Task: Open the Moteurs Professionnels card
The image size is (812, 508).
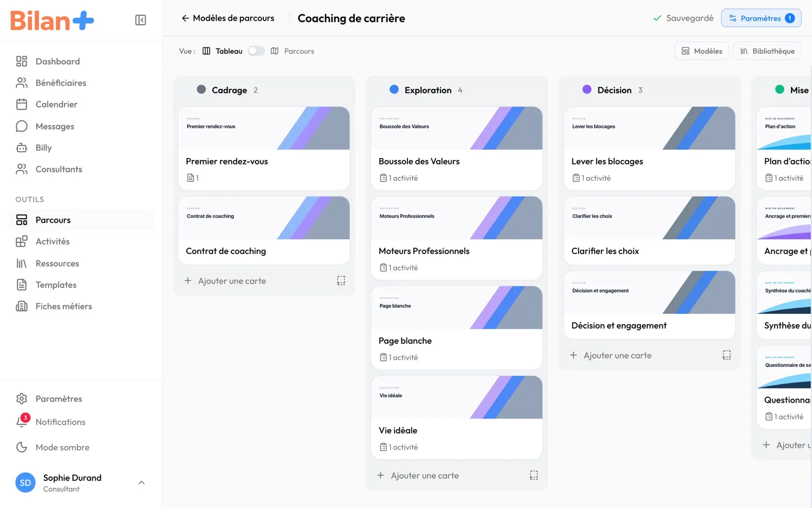Action: [457, 238]
